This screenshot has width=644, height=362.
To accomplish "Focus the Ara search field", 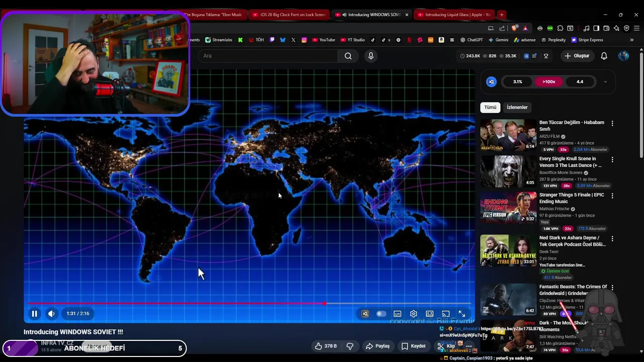I will pyautogui.click(x=268, y=56).
